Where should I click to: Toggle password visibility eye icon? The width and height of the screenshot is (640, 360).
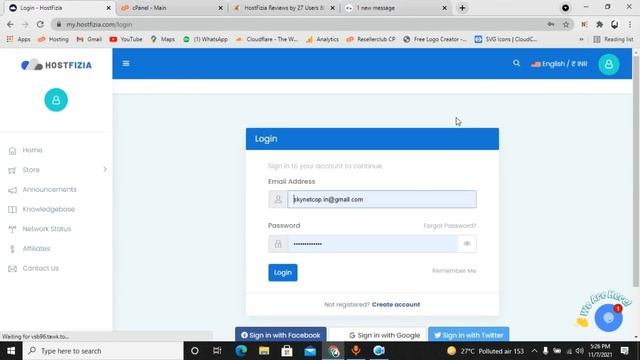tap(467, 244)
